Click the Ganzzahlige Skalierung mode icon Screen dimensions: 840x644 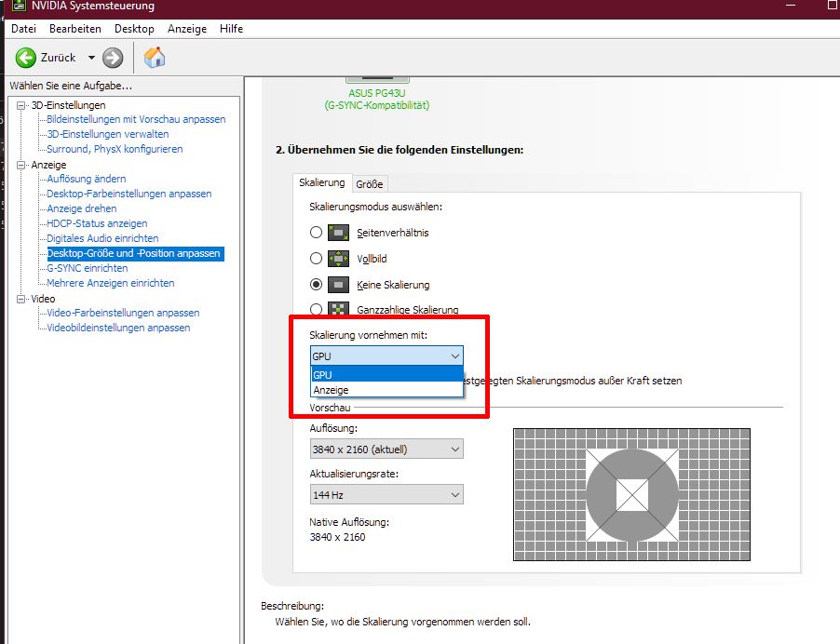[x=338, y=309]
